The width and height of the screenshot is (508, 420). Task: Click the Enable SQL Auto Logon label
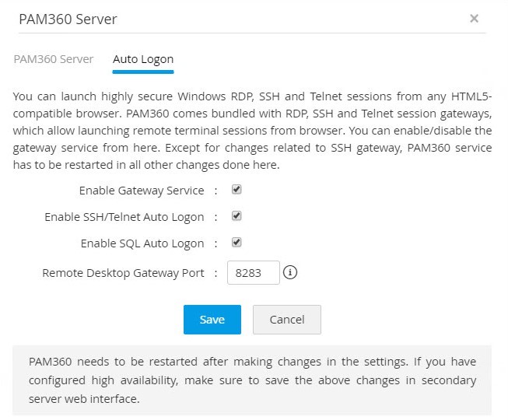[x=142, y=243]
